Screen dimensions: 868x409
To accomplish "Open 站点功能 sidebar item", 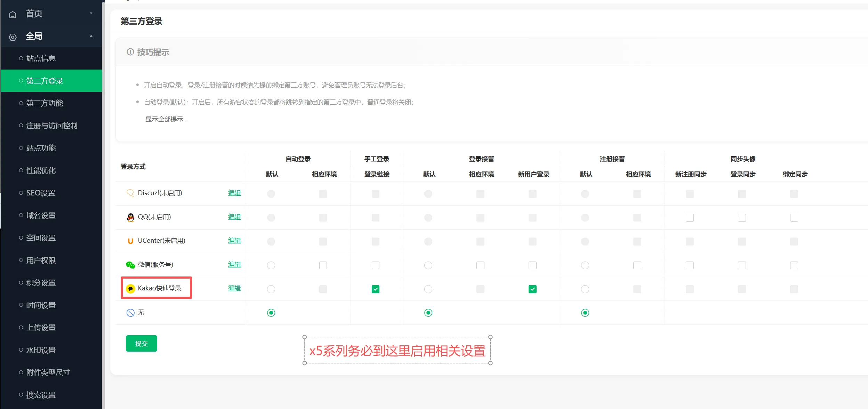I will [51, 148].
